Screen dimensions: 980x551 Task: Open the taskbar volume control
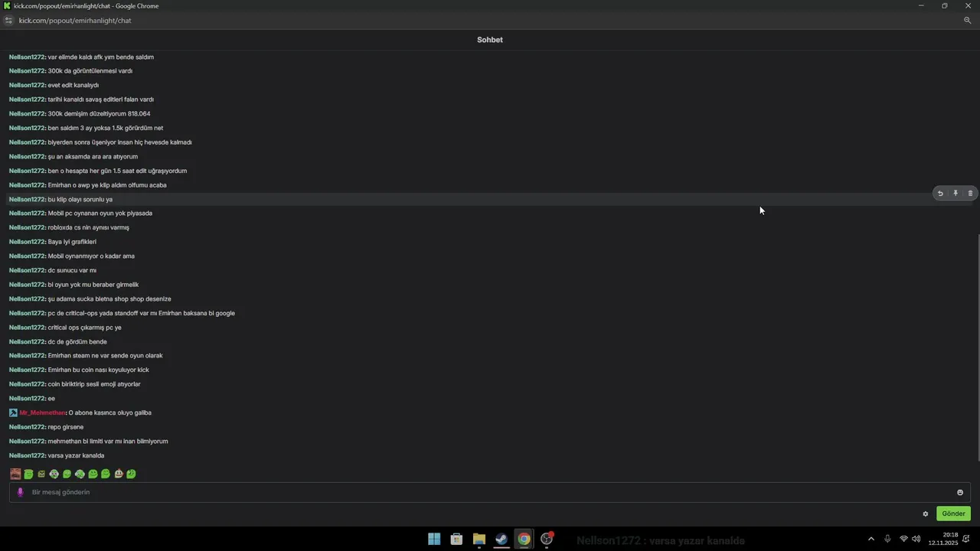click(x=916, y=539)
